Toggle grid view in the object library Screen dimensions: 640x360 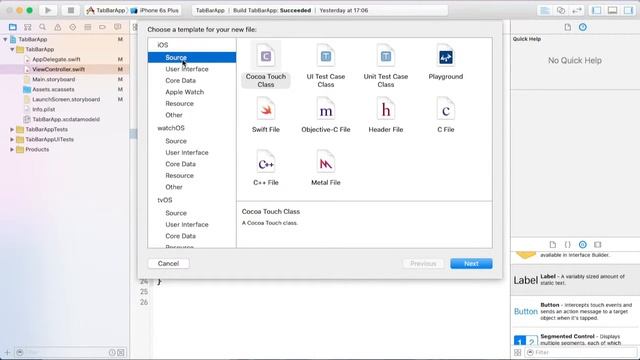(517, 352)
